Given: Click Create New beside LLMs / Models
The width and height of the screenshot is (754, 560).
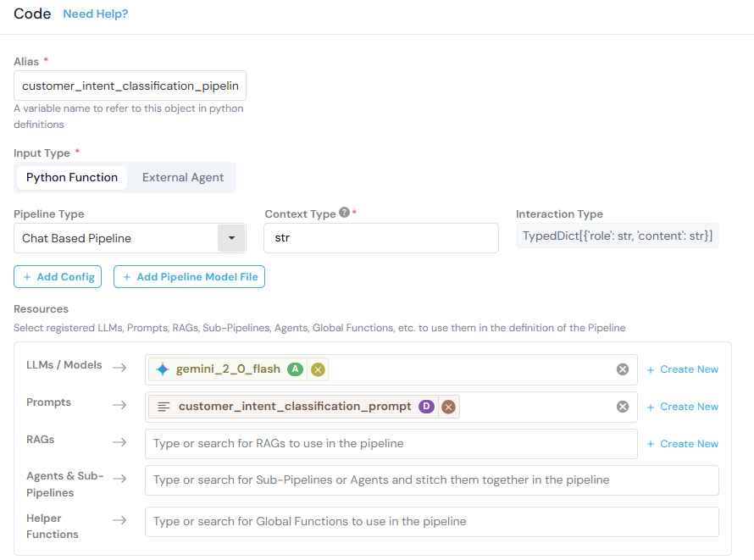Looking at the screenshot, I should (x=683, y=369).
